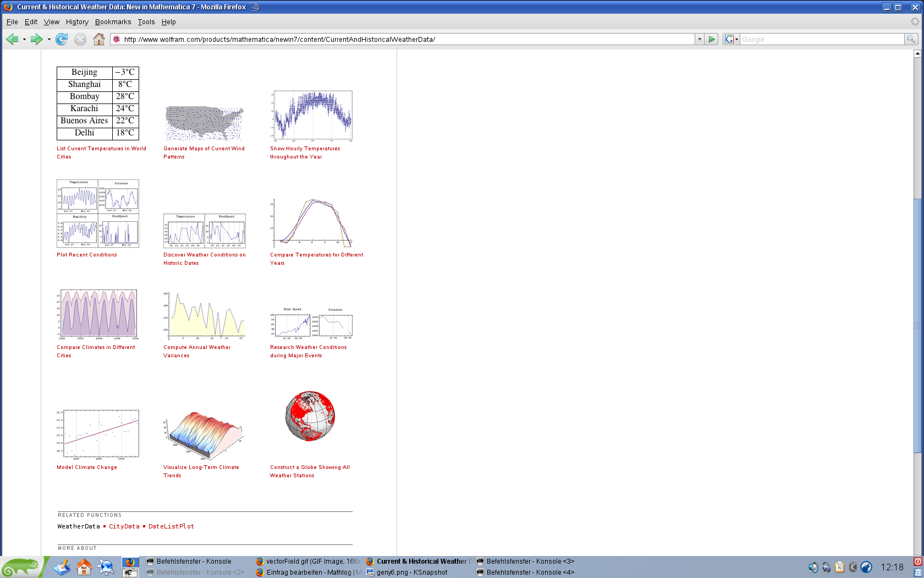Click the red logout button in panel
The height and width of the screenshot is (578, 924).
[918, 561]
